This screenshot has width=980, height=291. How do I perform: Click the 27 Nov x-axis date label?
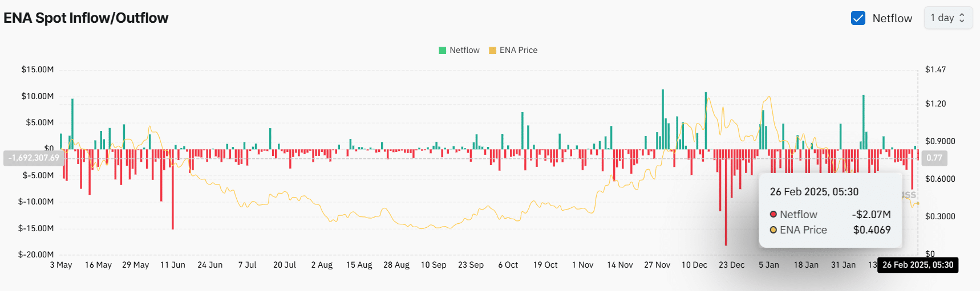click(657, 265)
